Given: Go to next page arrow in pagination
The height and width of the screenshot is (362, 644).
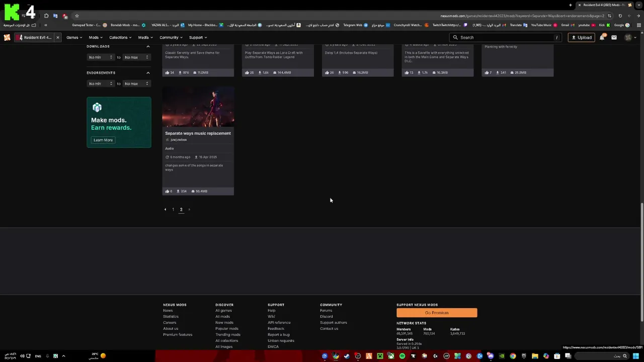Looking at the screenshot, I should [x=189, y=210].
